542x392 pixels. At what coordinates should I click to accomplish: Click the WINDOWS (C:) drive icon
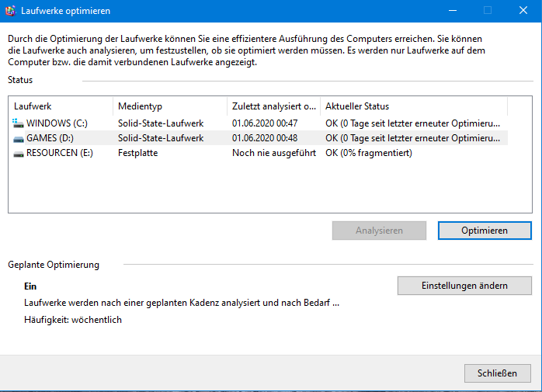tap(18, 123)
